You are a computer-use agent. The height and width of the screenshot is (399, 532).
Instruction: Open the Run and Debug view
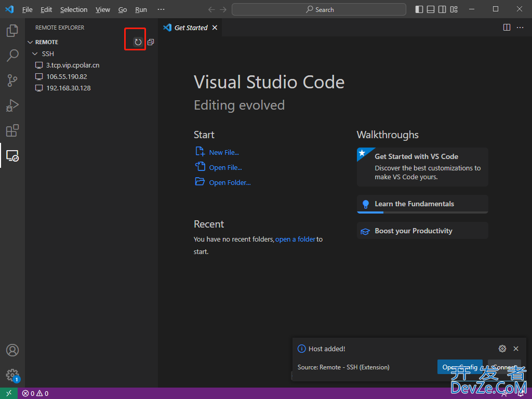pyautogui.click(x=12, y=105)
